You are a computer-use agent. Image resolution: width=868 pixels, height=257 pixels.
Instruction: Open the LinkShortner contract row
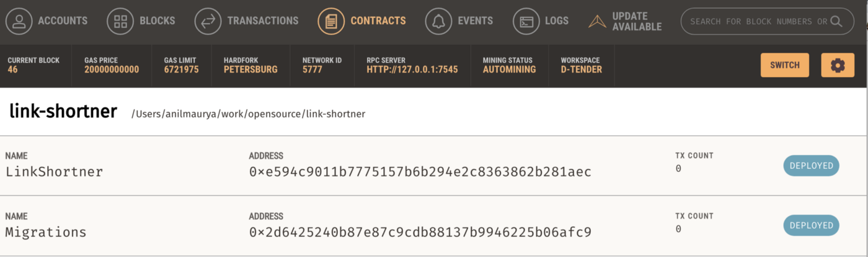point(54,172)
